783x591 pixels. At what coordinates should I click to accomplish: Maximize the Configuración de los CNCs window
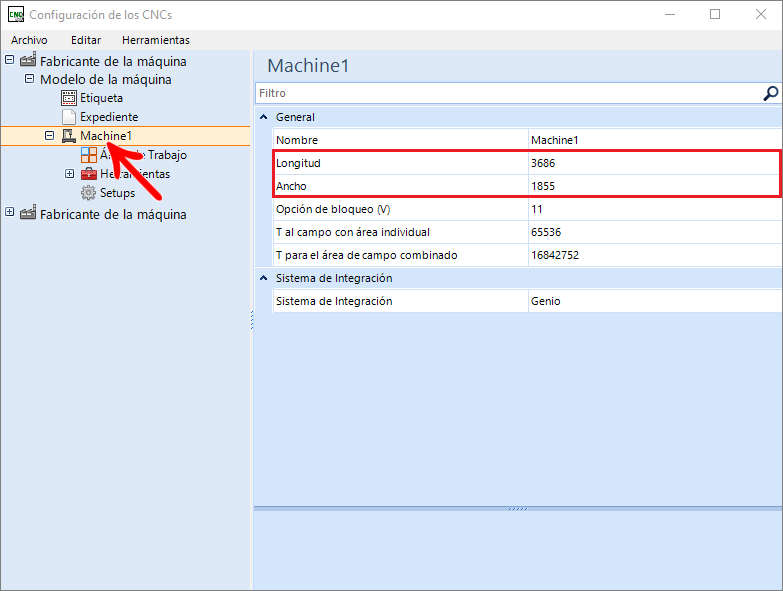715,14
